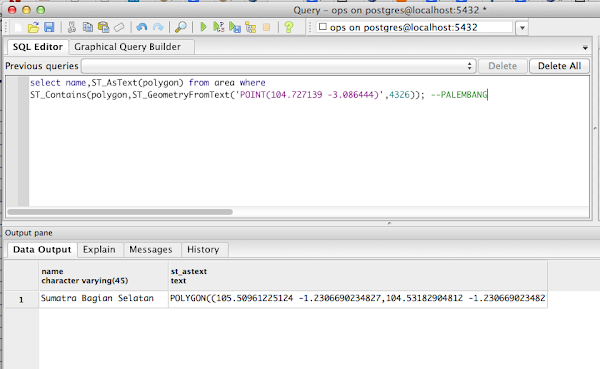Open the Messages tab

pos(151,250)
